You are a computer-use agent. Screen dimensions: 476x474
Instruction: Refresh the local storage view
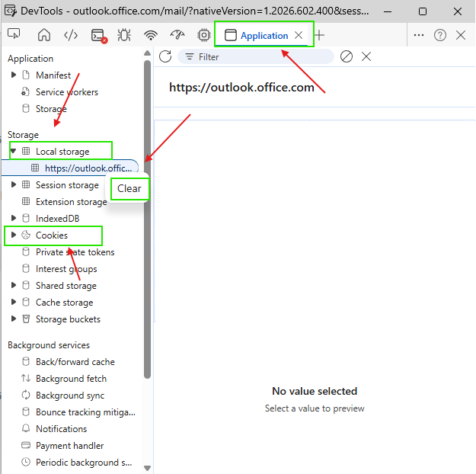pos(165,56)
